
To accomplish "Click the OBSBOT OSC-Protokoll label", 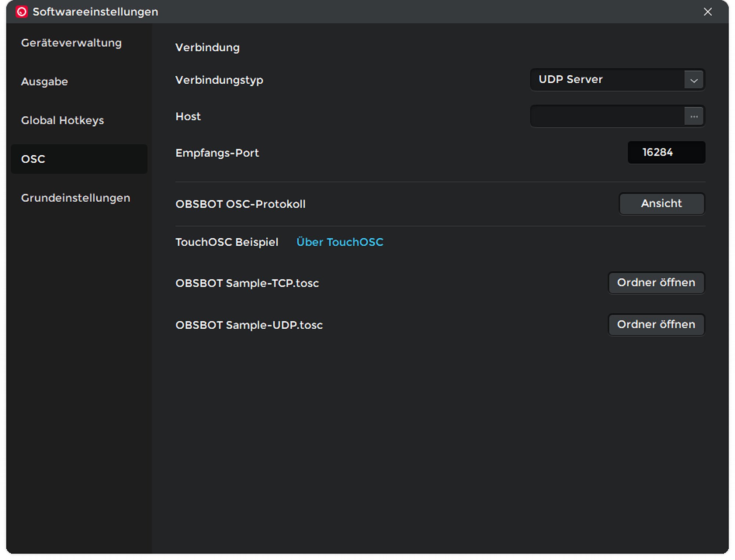I will click(x=240, y=204).
